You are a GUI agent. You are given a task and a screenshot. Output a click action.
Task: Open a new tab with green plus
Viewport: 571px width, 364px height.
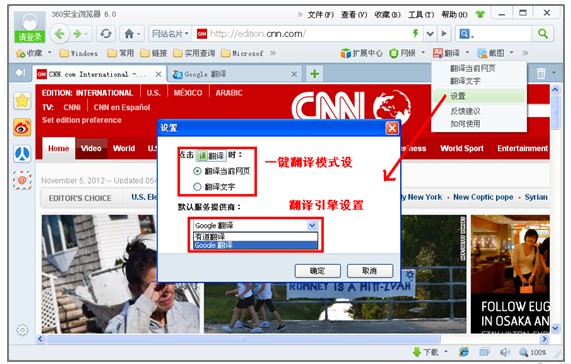pos(315,74)
